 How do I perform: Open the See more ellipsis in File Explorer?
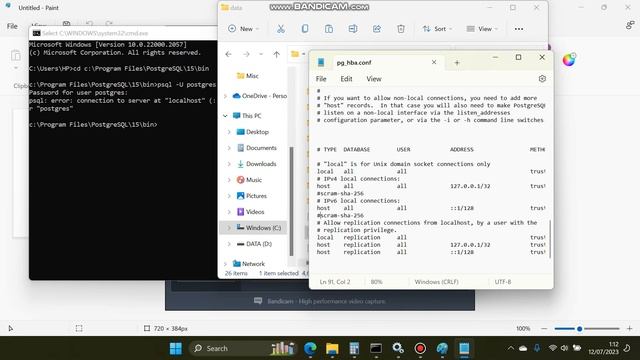click(519, 29)
